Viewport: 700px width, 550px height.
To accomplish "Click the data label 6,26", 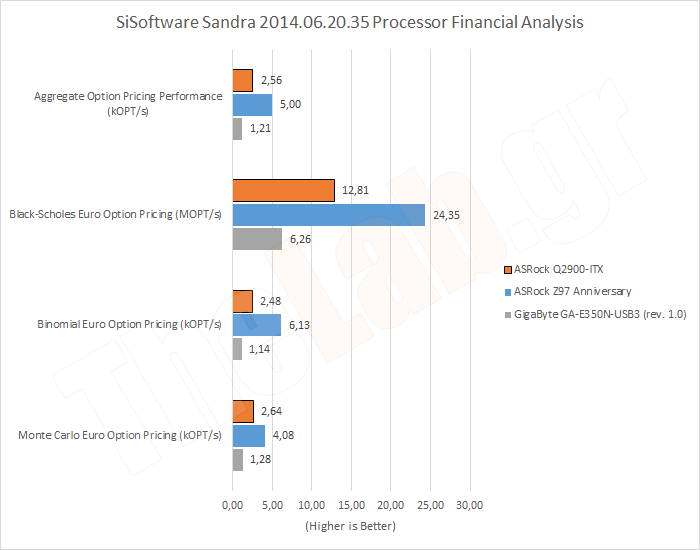I will (300, 239).
